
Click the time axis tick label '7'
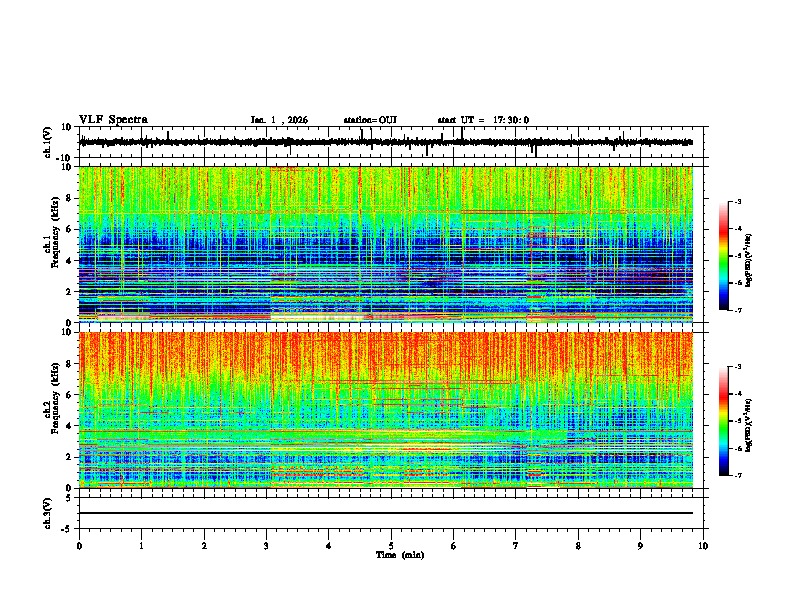click(x=516, y=546)
